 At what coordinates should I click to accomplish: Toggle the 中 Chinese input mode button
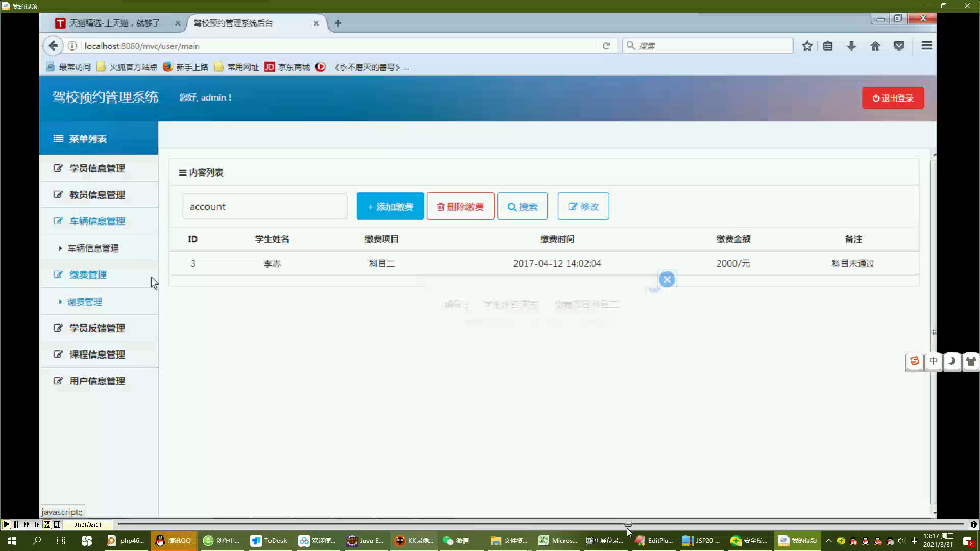pos(934,361)
